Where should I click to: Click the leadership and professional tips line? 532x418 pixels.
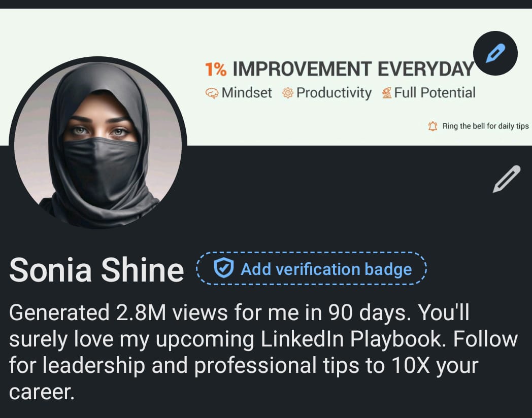[x=244, y=366]
